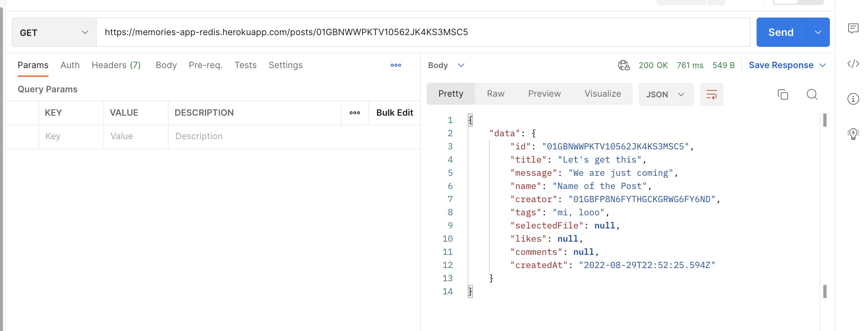This screenshot has width=868, height=331.
Task: Click the Query Params heading
Action: click(48, 89)
